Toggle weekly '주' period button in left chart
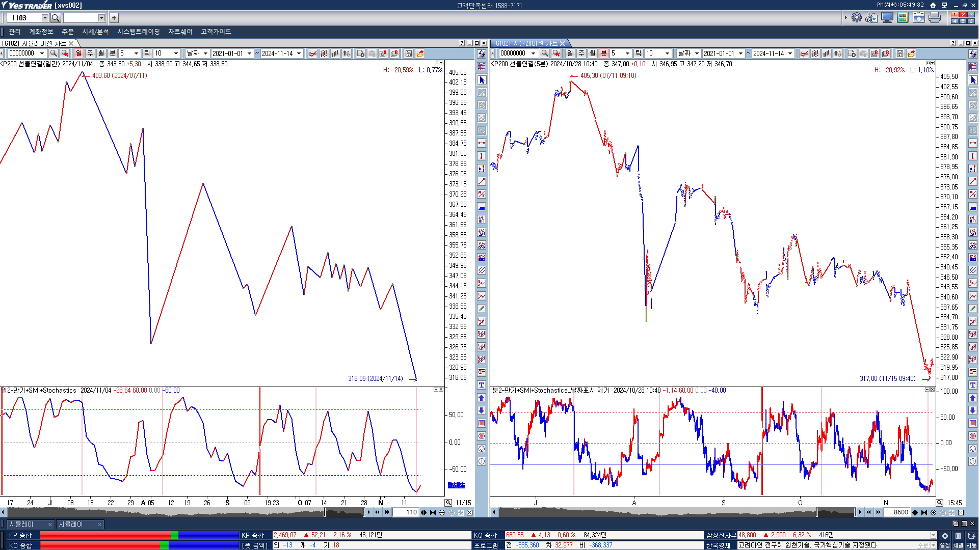 [x=90, y=53]
